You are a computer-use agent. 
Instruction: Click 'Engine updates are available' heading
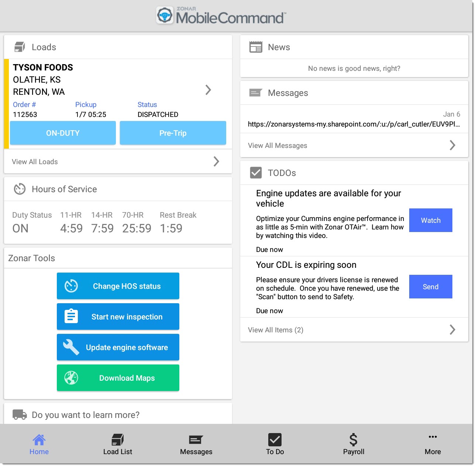point(328,198)
